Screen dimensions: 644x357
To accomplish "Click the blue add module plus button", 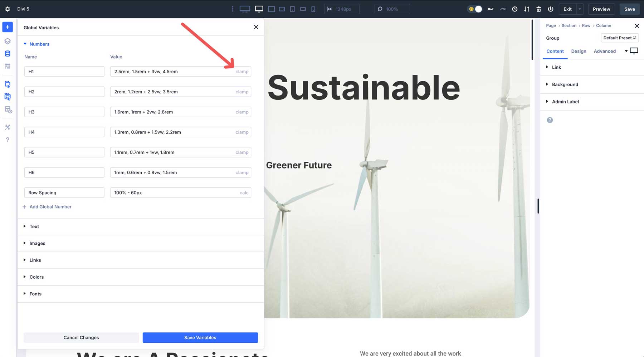I will click(x=8, y=27).
